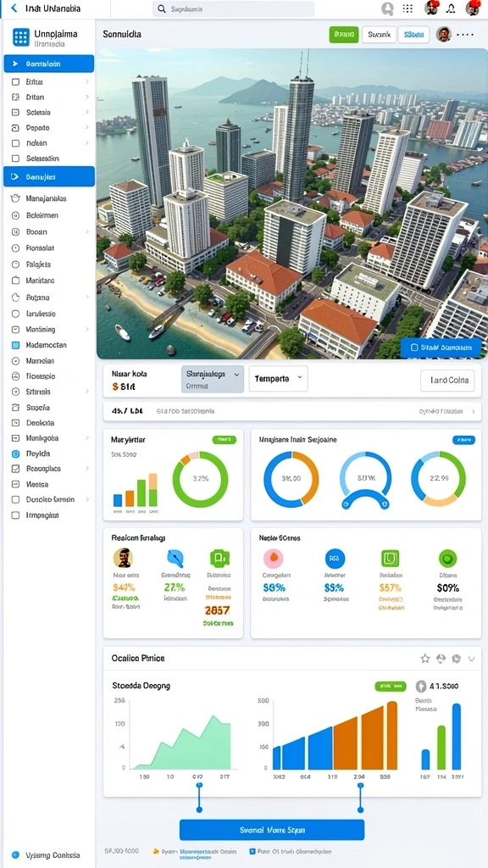The height and width of the screenshot is (868, 488).
Task: Click the green chat icon above 2857
Action: [x=219, y=559]
